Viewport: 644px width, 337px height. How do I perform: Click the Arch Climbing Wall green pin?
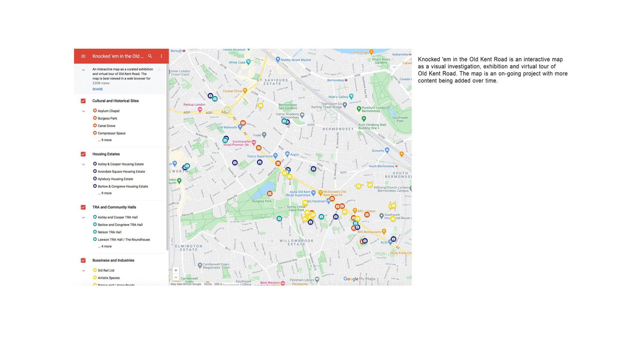(x=364, y=119)
